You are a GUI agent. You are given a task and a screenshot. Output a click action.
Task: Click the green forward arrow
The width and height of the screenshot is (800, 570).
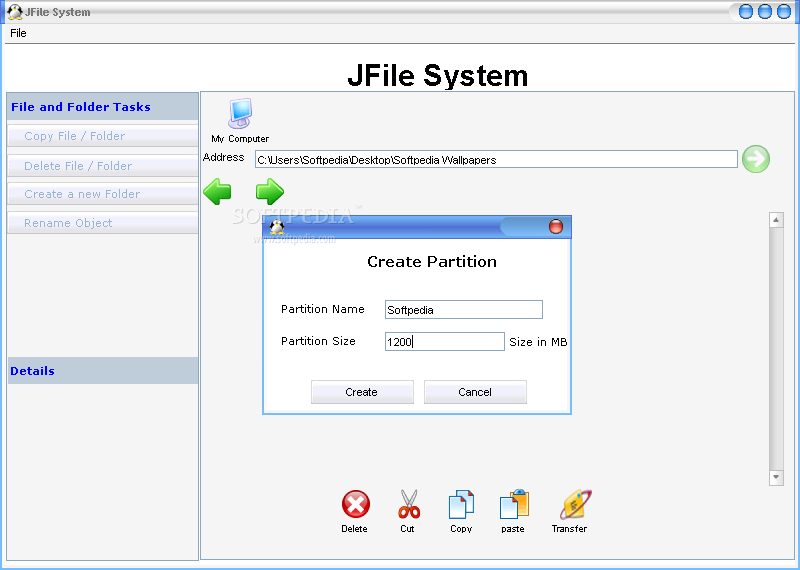[270, 192]
